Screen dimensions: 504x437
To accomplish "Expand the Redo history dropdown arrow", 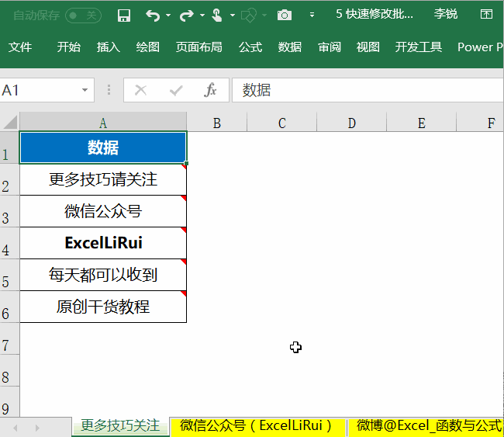I will (x=202, y=15).
